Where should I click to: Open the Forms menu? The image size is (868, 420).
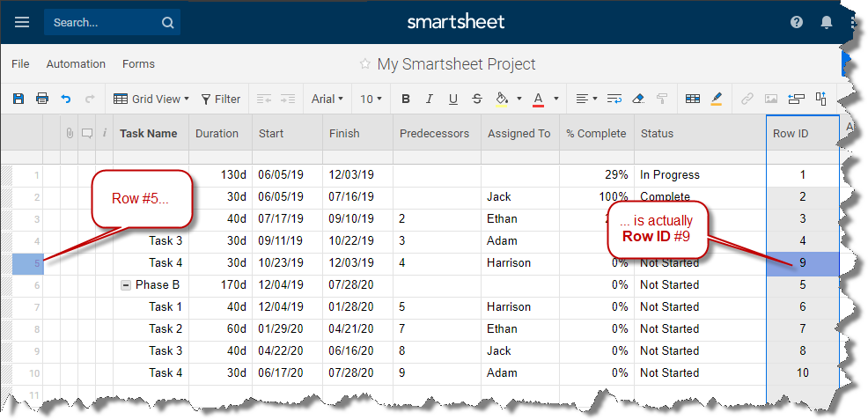click(138, 64)
